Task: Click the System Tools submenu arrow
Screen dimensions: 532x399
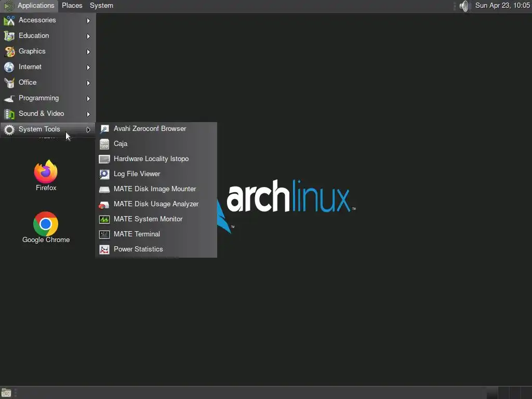Action: coord(88,130)
